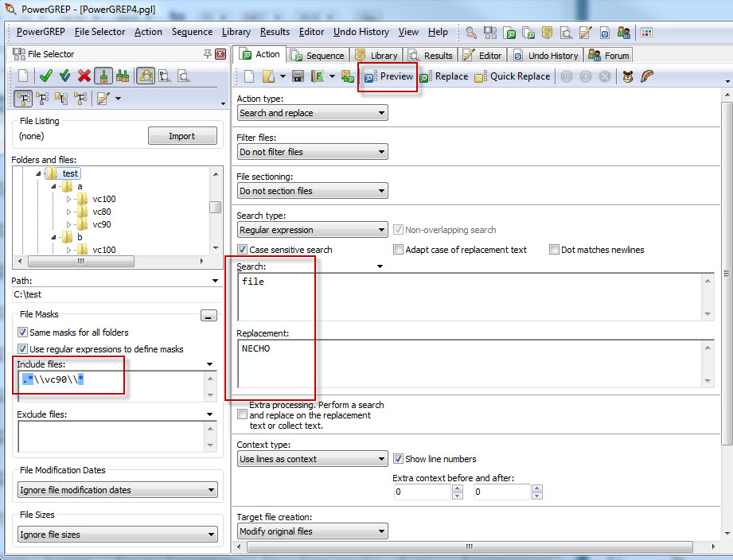This screenshot has height=560, width=733.
Task: Select the green check mark in File Selector
Action: [x=45, y=76]
